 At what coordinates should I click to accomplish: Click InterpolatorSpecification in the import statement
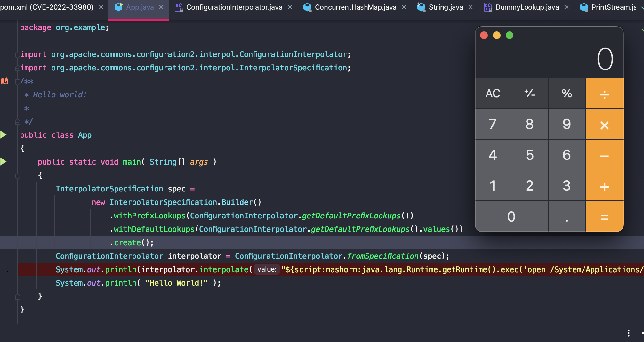pos(293,68)
